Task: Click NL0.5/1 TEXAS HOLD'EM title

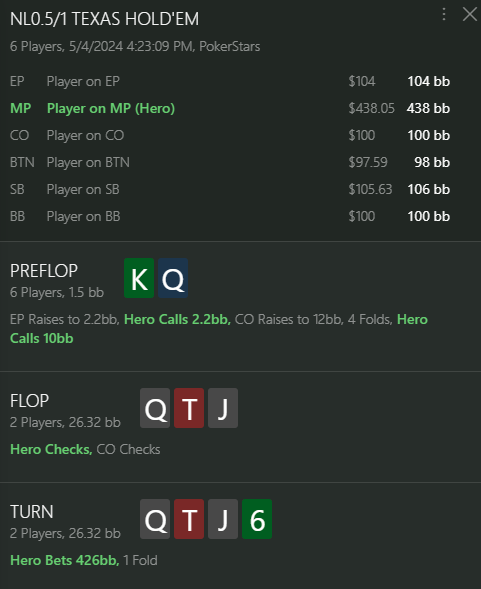Action: tap(104, 19)
